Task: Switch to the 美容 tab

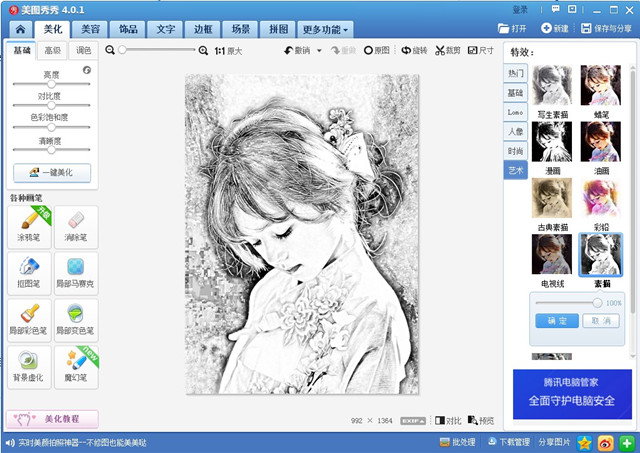Action: [90, 29]
